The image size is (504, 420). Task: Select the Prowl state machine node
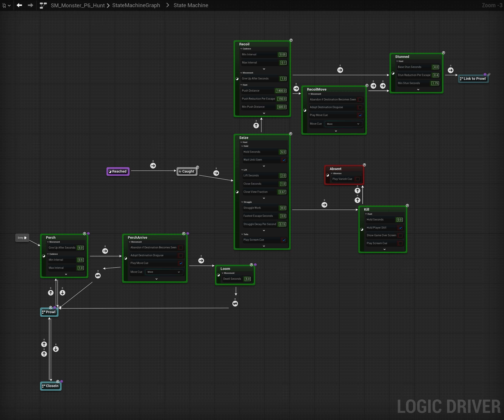49,312
